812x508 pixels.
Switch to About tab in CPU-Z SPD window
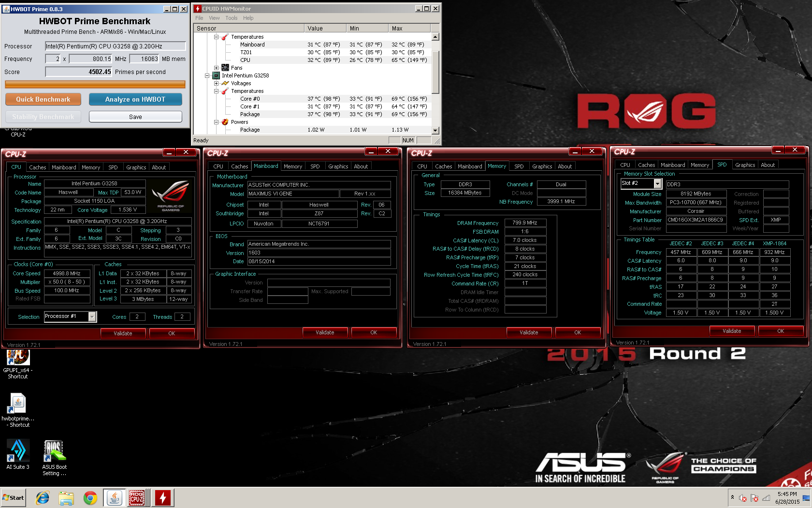(768, 165)
